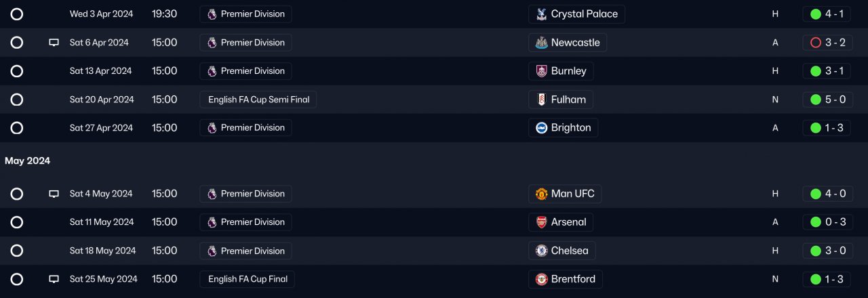Screen dimensions: 868x298
Task: View the 5 - 0 Fulham match result
Action: point(826,100)
